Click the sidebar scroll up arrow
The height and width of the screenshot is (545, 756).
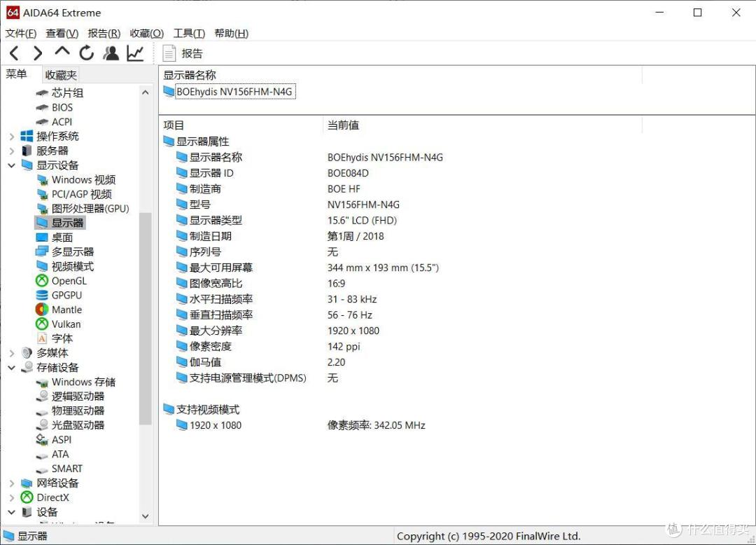coord(146,92)
